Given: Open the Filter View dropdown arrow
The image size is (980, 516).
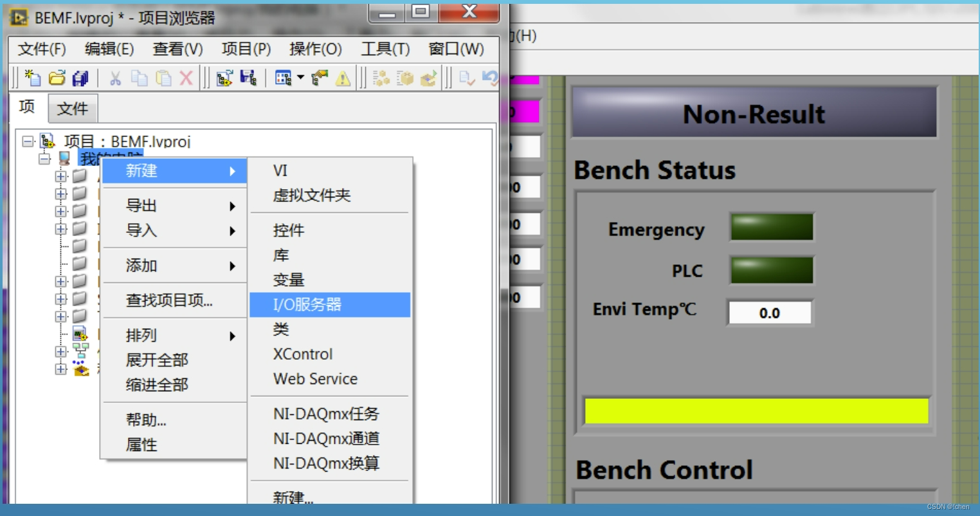Looking at the screenshot, I should [300, 78].
